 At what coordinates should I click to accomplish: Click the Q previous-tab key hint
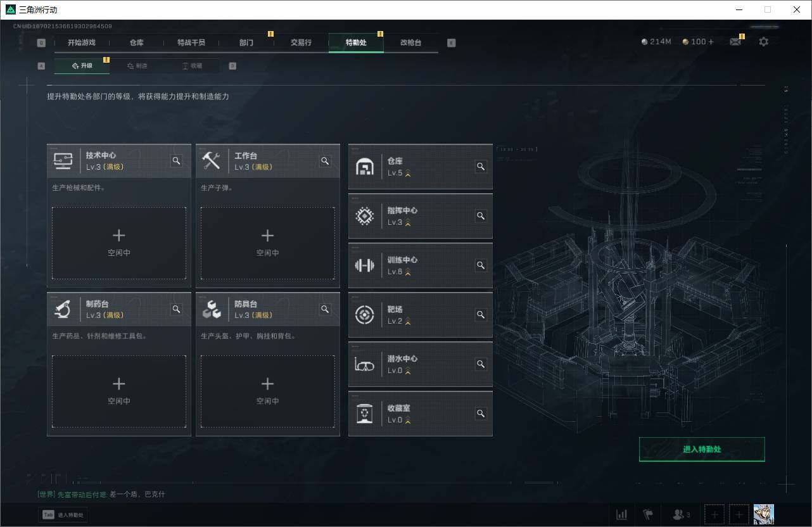pos(41,43)
